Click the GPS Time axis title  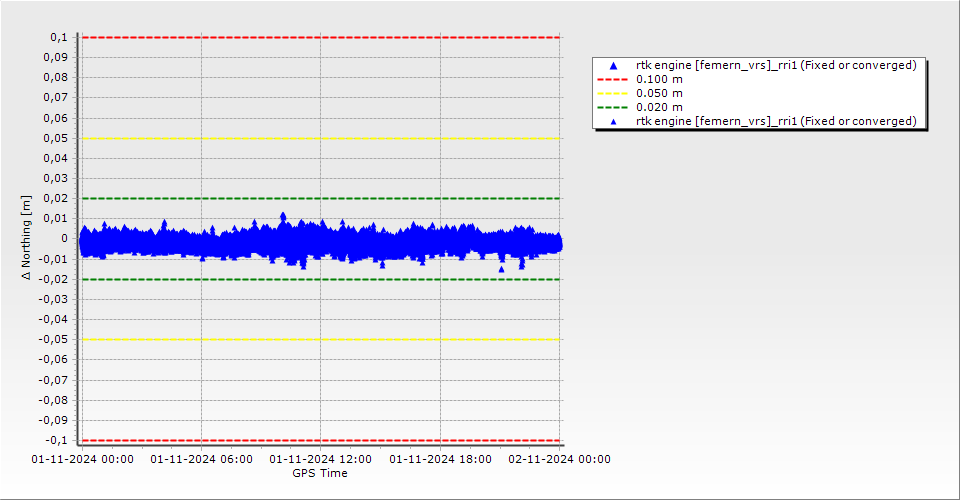click(320, 473)
